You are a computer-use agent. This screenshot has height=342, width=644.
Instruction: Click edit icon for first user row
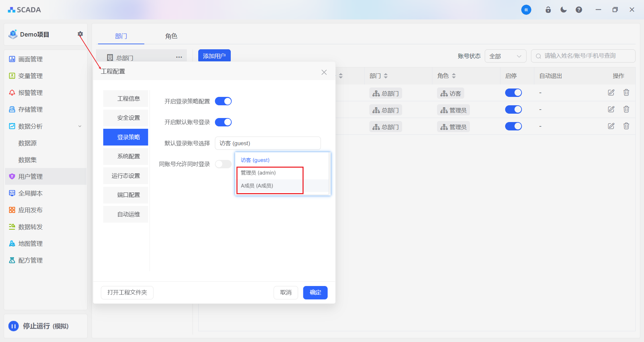tap(611, 93)
